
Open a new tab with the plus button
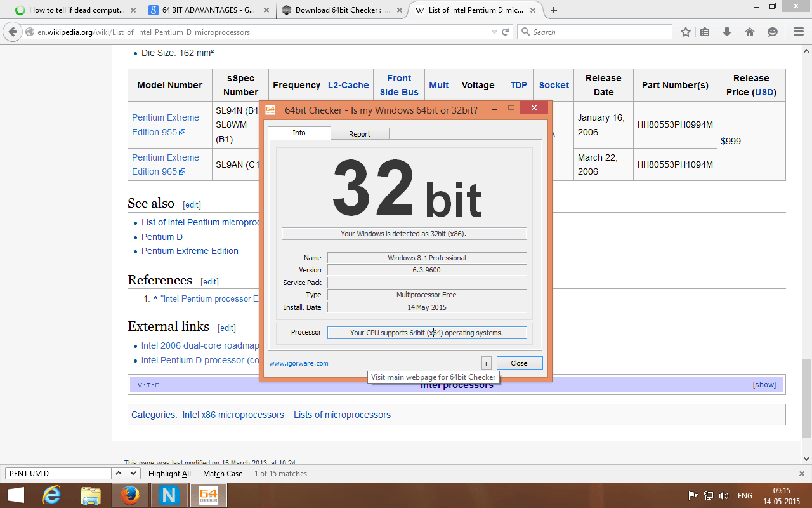[x=554, y=10]
